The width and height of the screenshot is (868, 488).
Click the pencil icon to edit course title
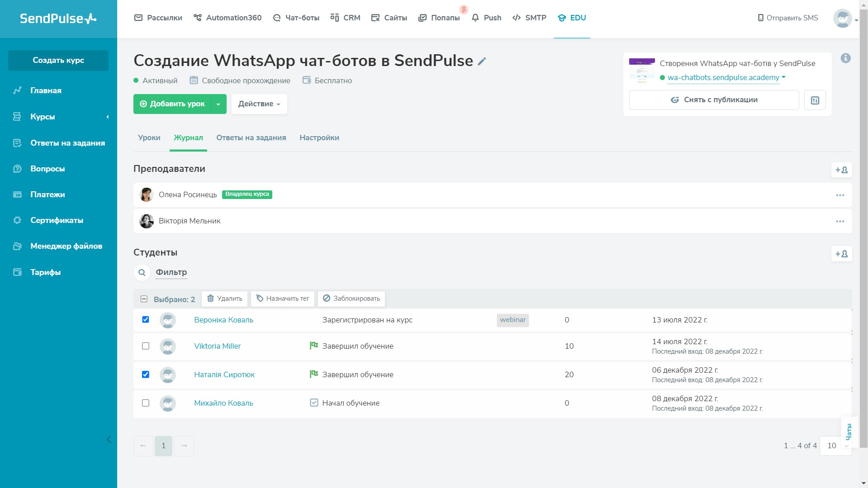tap(482, 61)
